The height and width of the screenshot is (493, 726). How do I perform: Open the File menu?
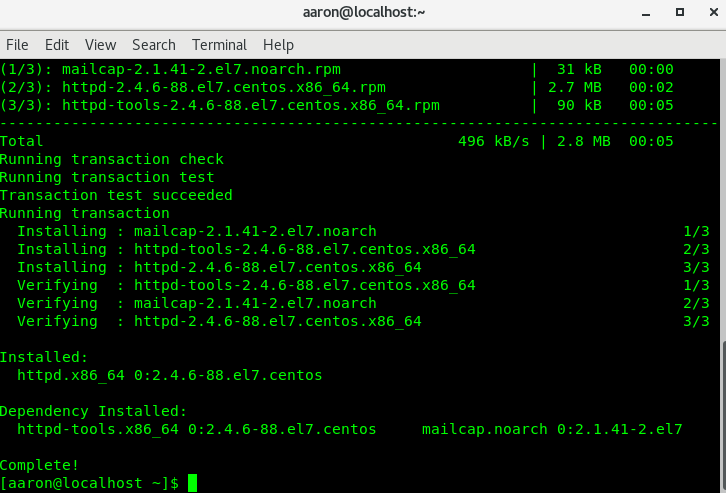coord(17,45)
